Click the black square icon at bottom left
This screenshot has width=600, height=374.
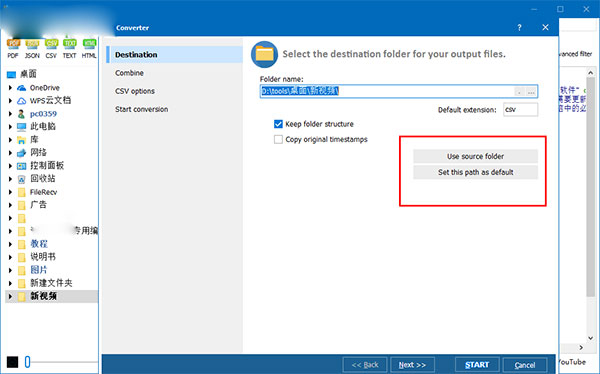(x=12, y=362)
